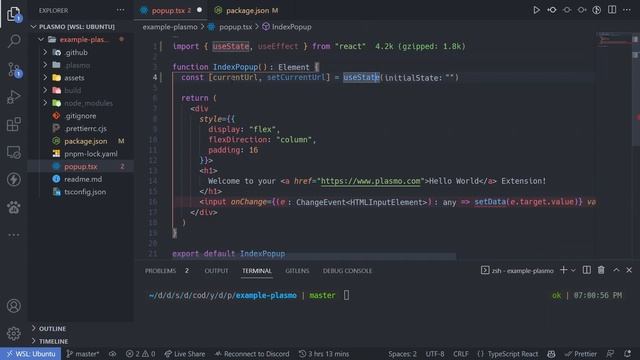Change indentation via Spaces: 2
Screen dimensions: 640x360
[x=402, y=353]
